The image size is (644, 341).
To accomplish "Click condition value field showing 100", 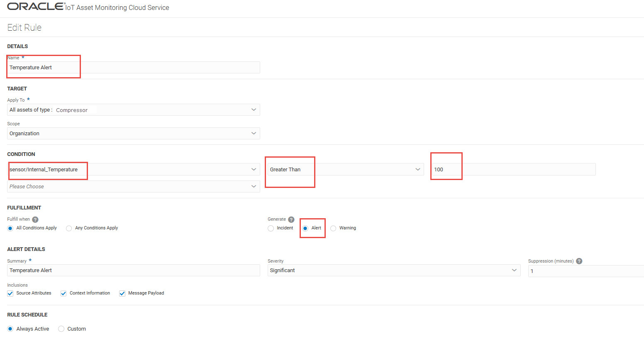I will click(514, 169).
